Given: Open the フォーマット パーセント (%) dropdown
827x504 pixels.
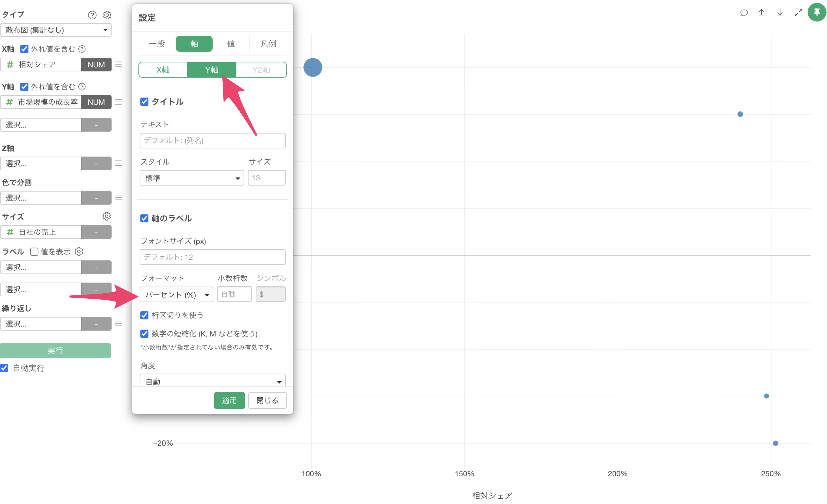Looking at the screenshot, I should click(x=176, y=294).
